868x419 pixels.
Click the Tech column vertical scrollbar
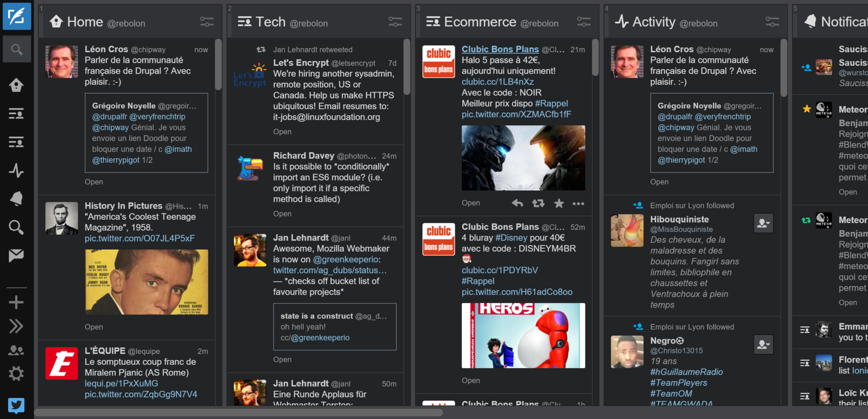[x=407, y=67]
